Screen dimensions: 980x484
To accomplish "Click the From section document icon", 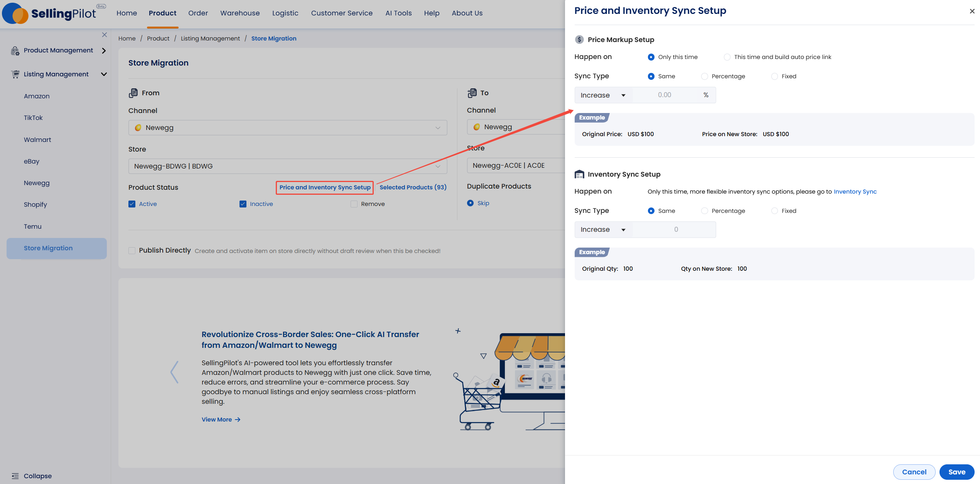I will pos(133,93).
